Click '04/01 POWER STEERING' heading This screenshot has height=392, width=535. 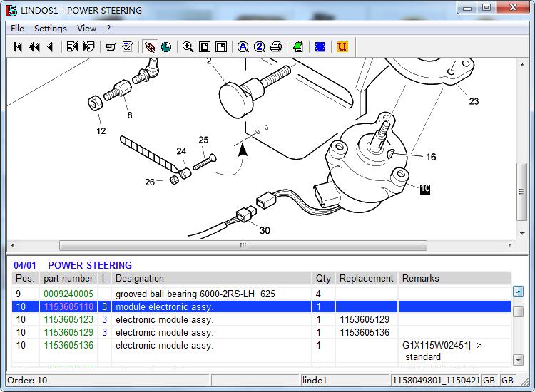click(73, 265)
